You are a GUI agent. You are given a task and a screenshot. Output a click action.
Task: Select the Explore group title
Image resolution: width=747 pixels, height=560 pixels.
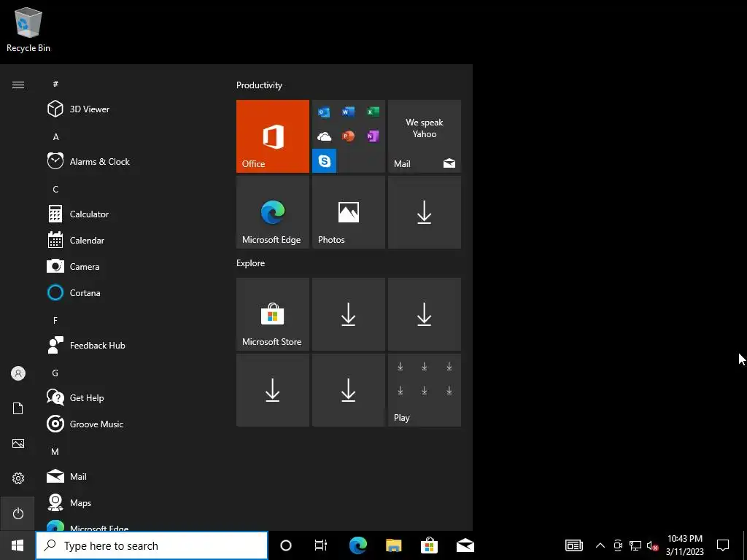[251, 262]
